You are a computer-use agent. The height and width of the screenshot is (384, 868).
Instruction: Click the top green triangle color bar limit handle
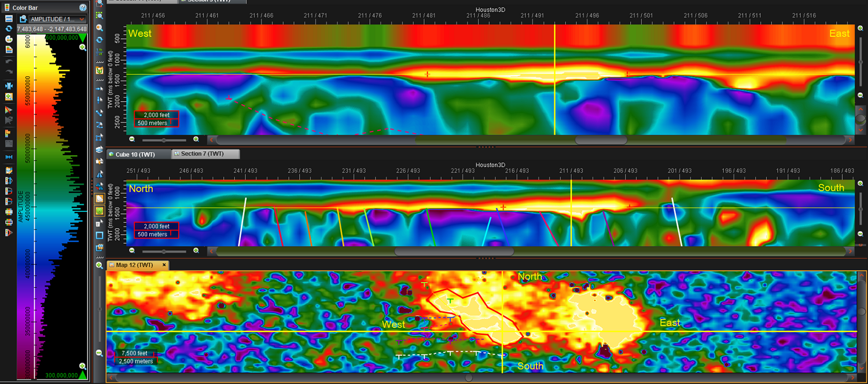[x=83, y=38]
